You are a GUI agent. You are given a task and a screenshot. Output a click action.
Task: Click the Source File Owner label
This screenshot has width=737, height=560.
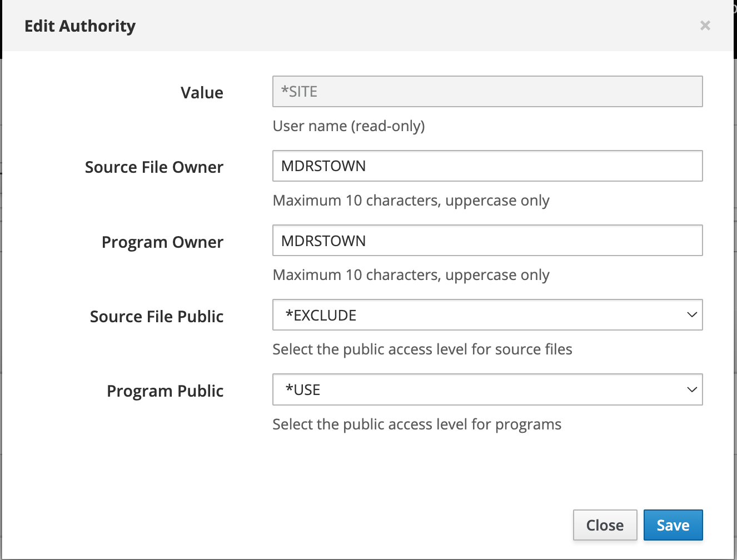point(154,167)
